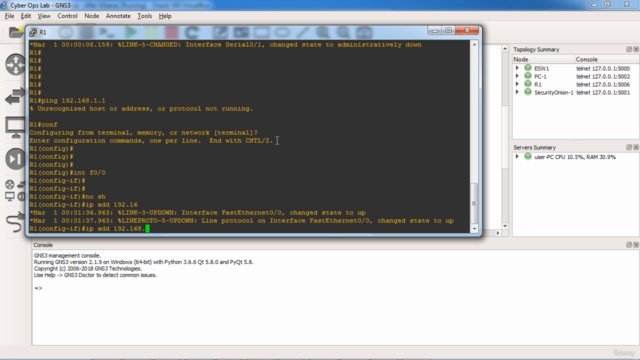This screenshot has width=640, height=360.
Task: Open the Edit menu
Action: point(26,16)
